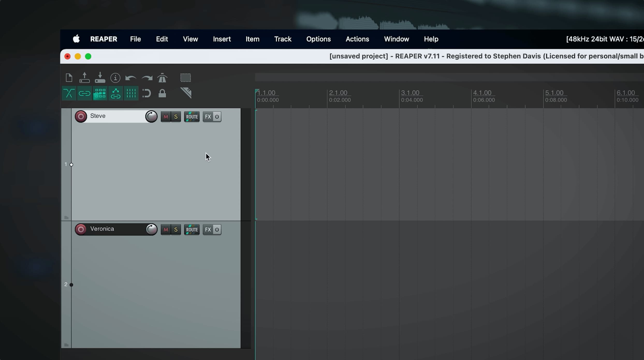The image size is (644, 360).
Task: Mute the Steve track
Action: [166, 117]
